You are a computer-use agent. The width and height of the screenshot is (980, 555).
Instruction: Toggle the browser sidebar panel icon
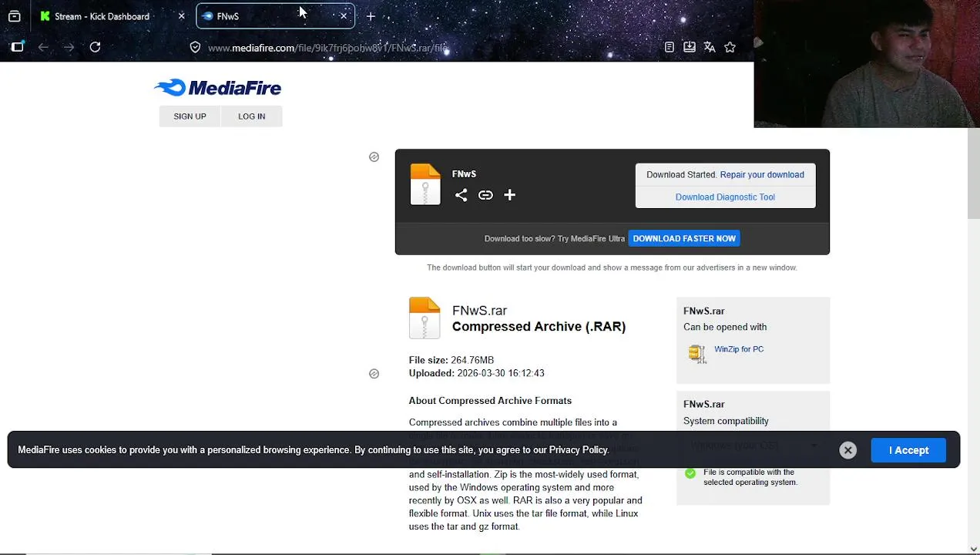pyautogui.click(x=18, y=47)
